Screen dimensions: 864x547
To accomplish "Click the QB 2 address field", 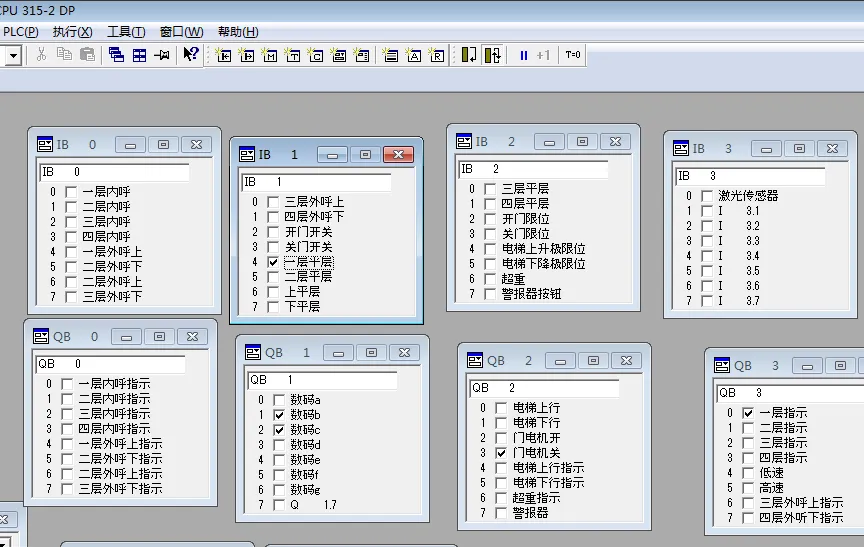I will coord(544,388).
